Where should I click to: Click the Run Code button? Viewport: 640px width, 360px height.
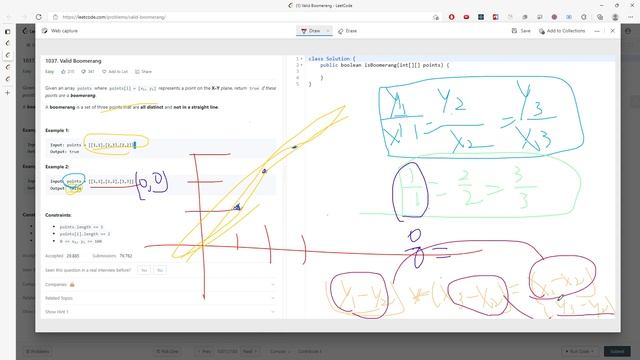click(x=579, y=351)
